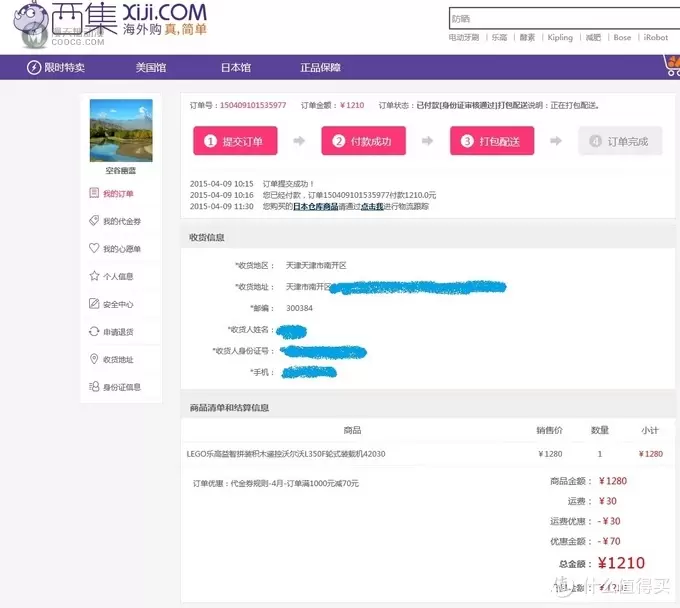680x608 pixels.
Task: Open the 日本仓库商品 link
Action: click(x=316, y=206)
